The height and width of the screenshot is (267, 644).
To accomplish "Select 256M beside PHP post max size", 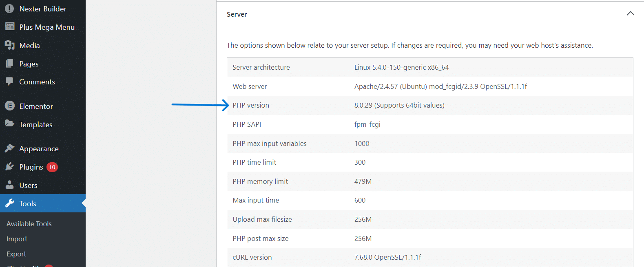I will 363,238.
